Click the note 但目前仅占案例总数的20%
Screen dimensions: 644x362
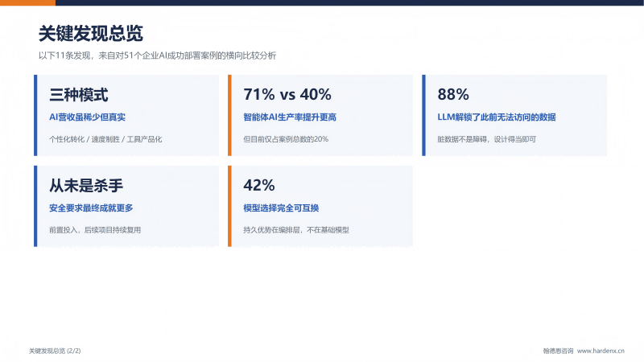286,139
